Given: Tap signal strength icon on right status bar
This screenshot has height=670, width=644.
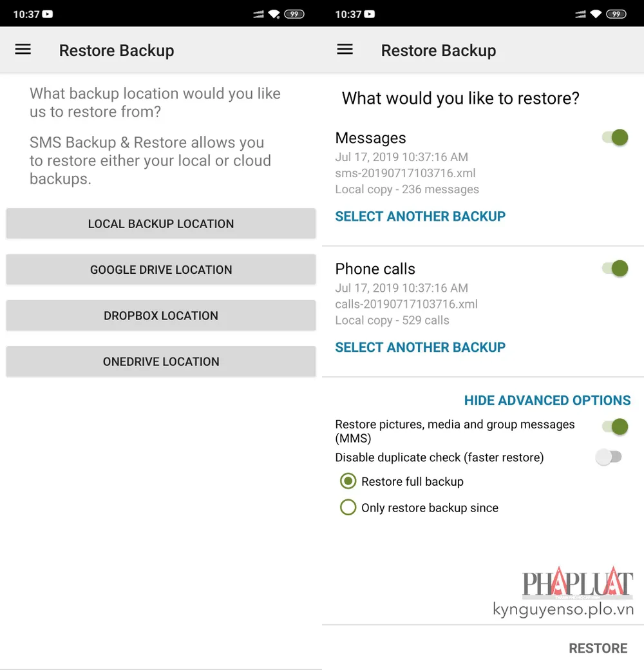Looking at the screenshot, I should pyautogui.click(x=580, y=14).
